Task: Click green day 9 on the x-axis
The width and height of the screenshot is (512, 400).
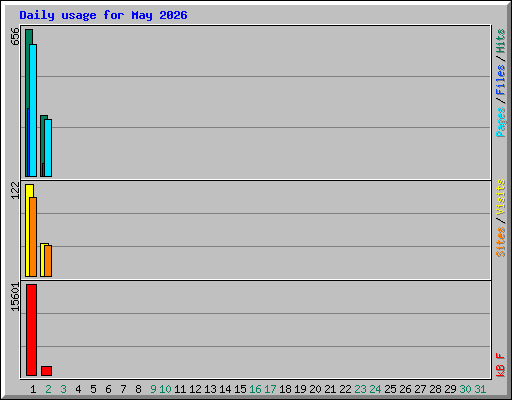Action: pos(153,389)
